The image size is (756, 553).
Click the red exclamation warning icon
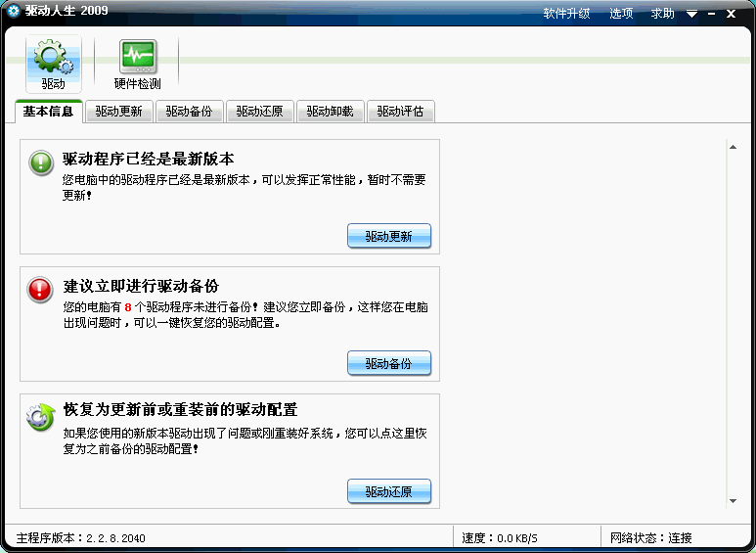tap(39, 290)
